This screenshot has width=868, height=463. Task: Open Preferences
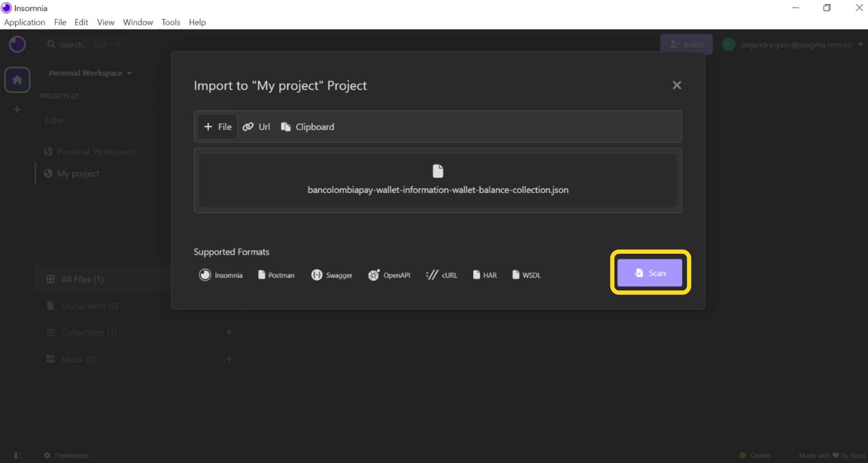tap(66, 455)
